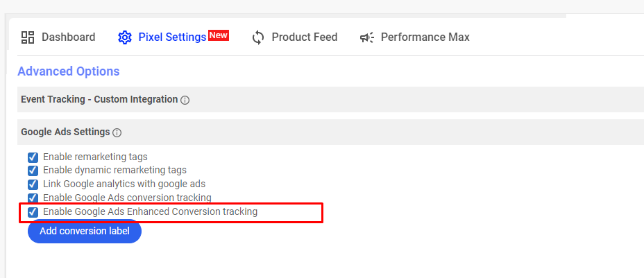Uncheck Enable dynamic remarketing tags
Image resolution: width=644 pixels, height=278 pixels.
click(x=33, y=170)
